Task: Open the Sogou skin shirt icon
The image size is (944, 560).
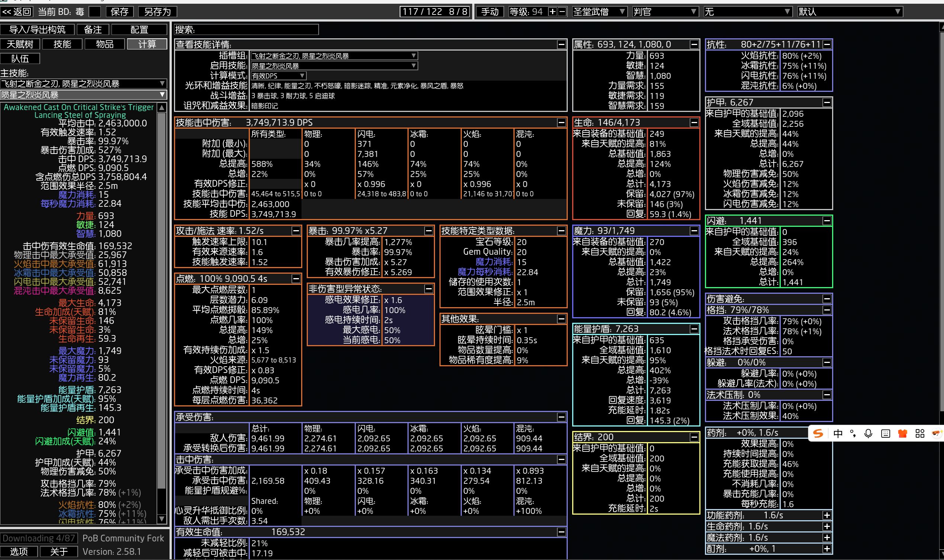Action: pyautogui.click(x=902, y=433)
